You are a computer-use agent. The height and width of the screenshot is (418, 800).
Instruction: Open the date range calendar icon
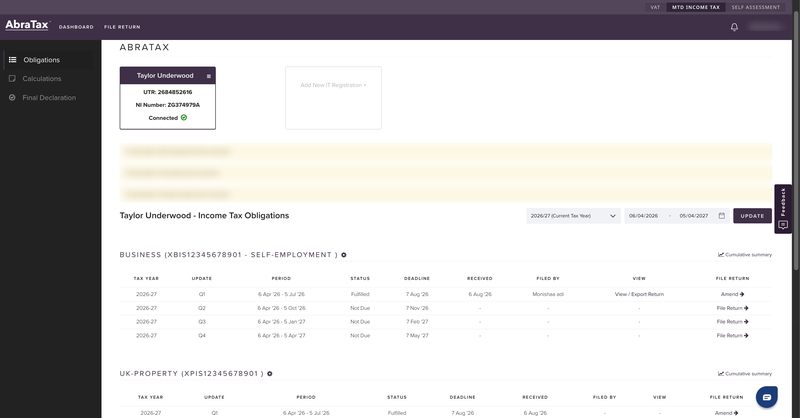click(721, 216)
